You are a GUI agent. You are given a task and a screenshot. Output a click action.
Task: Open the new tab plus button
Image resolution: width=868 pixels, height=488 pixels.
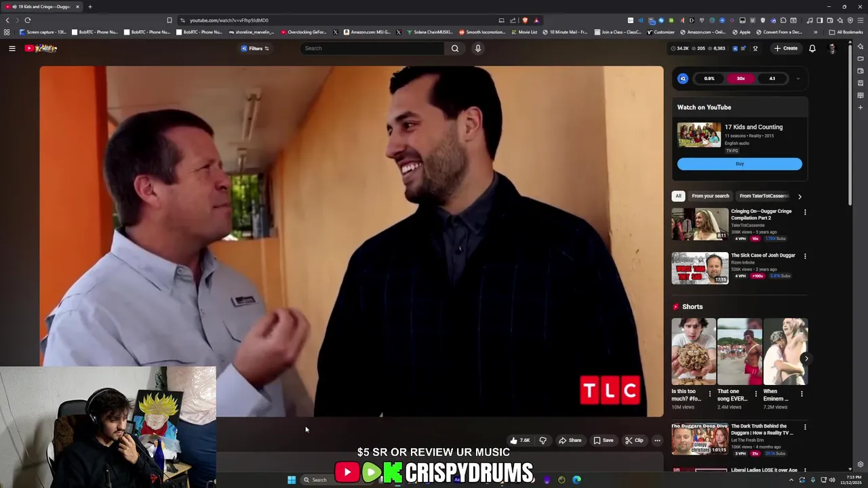(x=90, y=7)
